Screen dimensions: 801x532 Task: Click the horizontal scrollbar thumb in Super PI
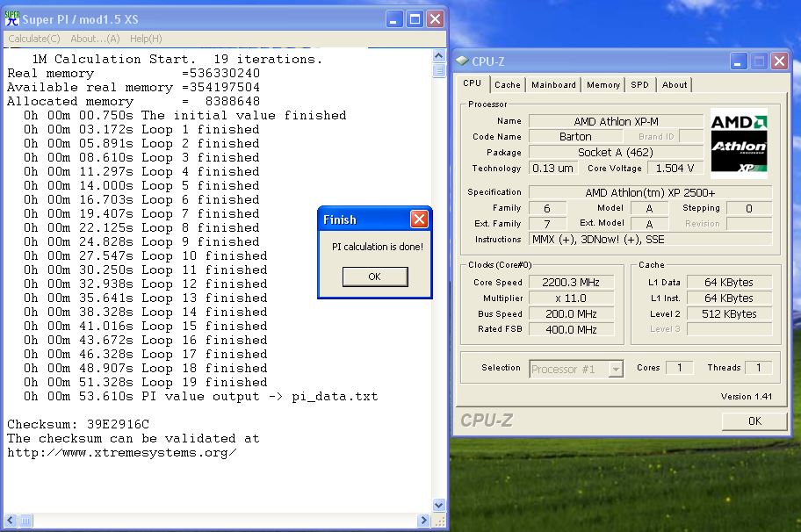click(x=25, y=521)
